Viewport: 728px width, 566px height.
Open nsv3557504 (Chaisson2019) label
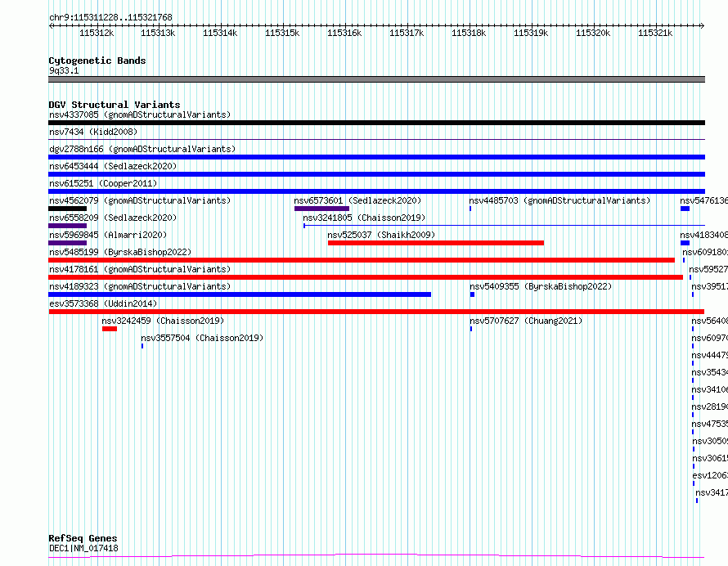click(202, 338)
